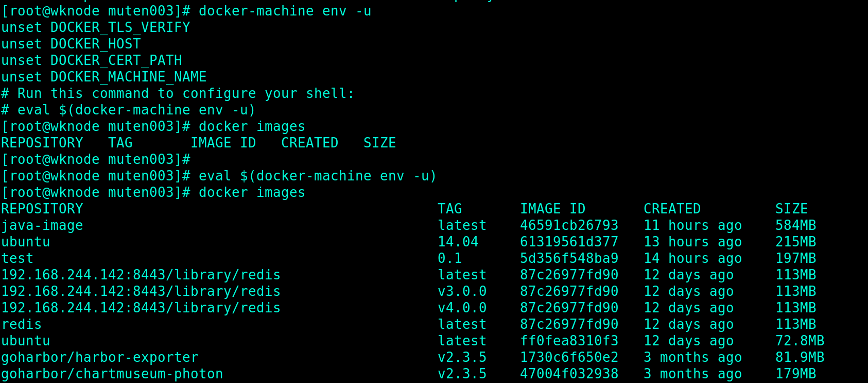Screen dimensions: 868x383
Task: Click the DOCKER_TLS_VERIFY variable text
Action: 120,28
